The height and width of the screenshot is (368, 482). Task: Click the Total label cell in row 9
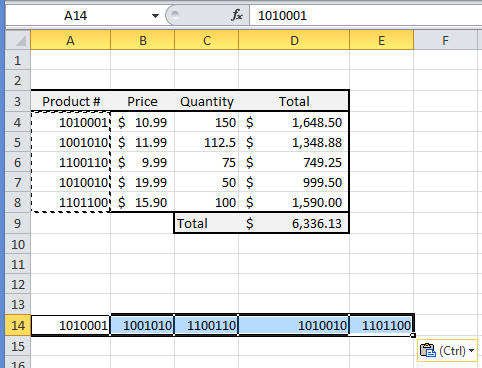pyautogui.click(x=207, y=223)
